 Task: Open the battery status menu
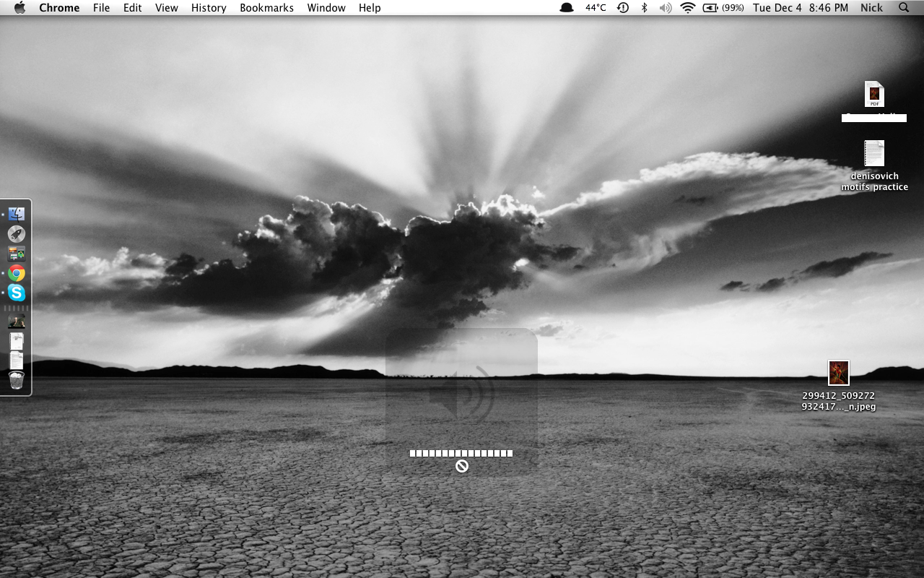(723, 8)
